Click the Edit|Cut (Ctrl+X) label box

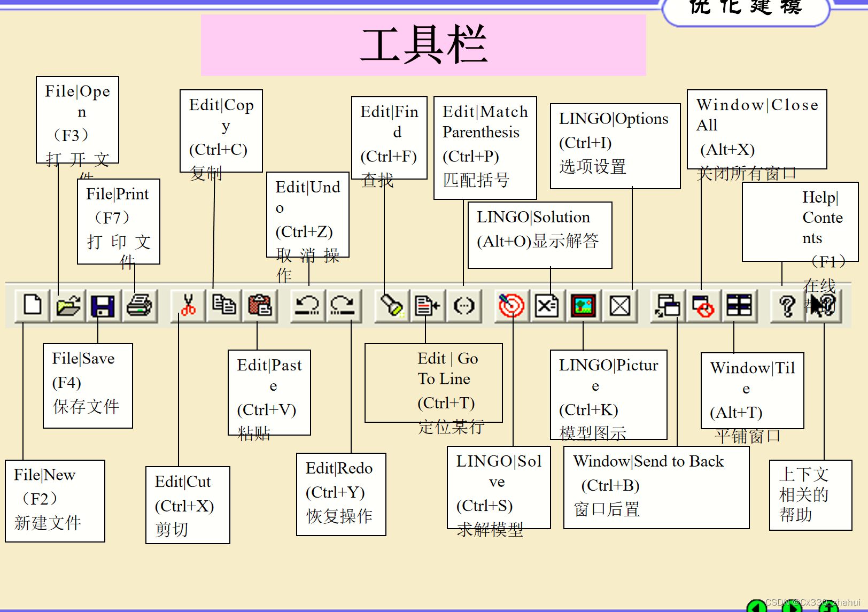click(x=188, y=505)
